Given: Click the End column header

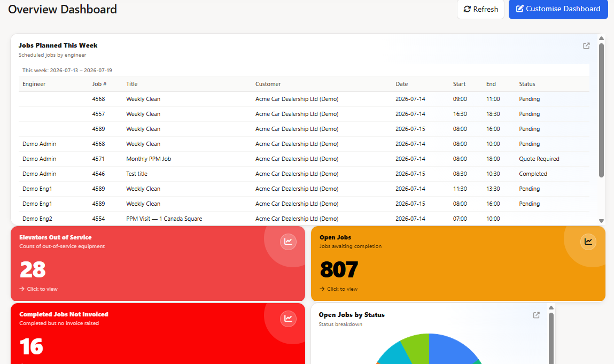Looking at the screenshot, I should [491, 84].
